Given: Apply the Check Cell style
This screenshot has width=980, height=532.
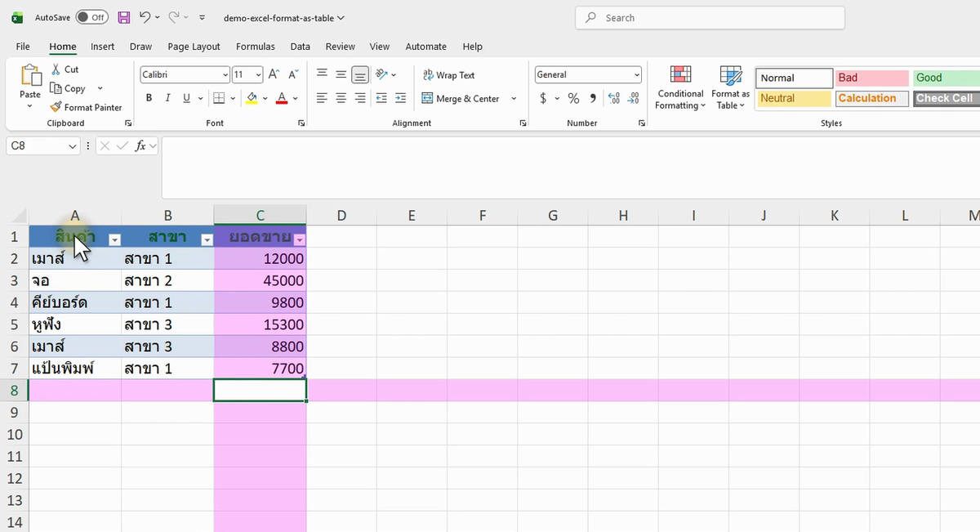Looking at the screenshot, I should coord(947,98).
